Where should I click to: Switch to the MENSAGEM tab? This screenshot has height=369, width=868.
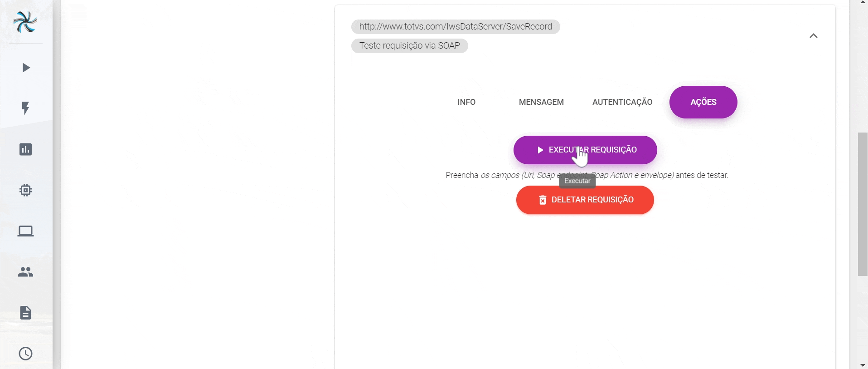pos(541,102)
